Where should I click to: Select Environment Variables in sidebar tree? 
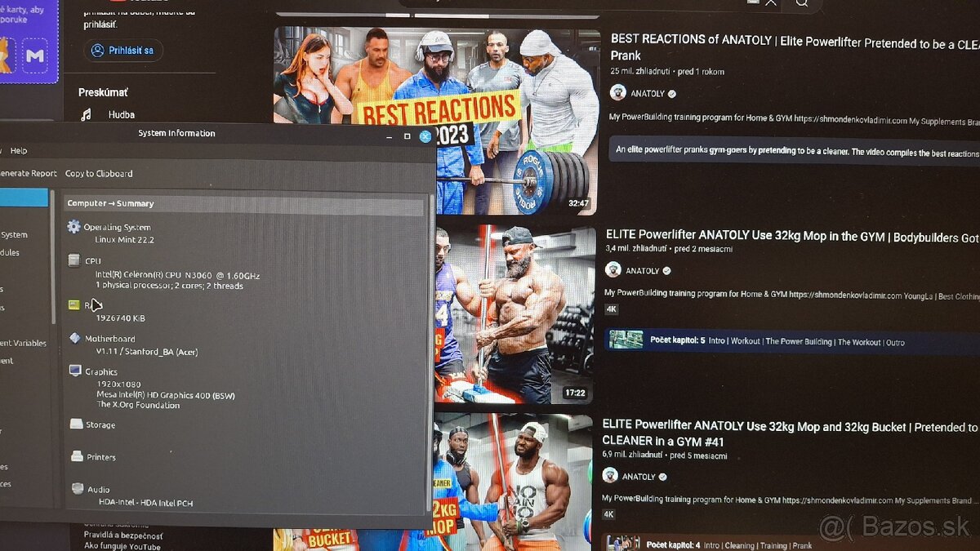point(24,343)
